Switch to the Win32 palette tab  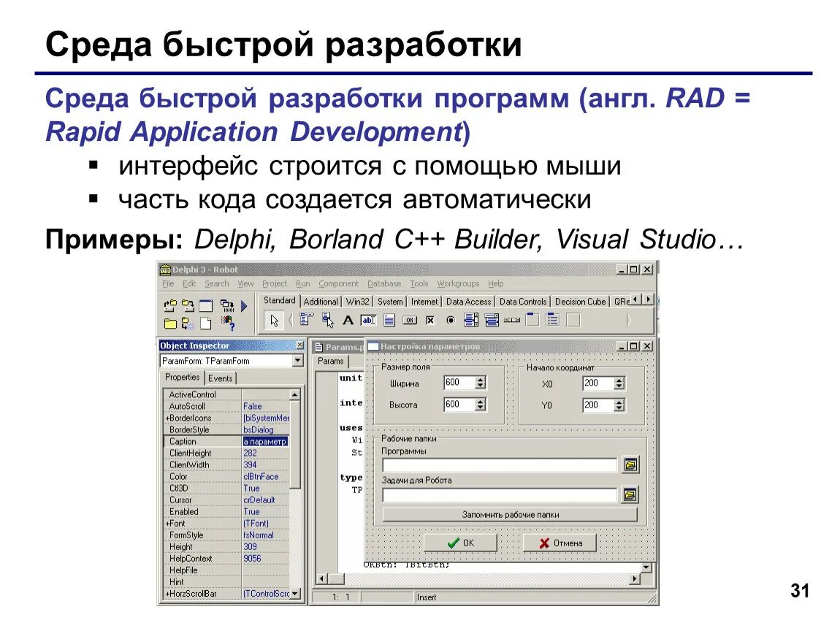[x=357, y=302]
